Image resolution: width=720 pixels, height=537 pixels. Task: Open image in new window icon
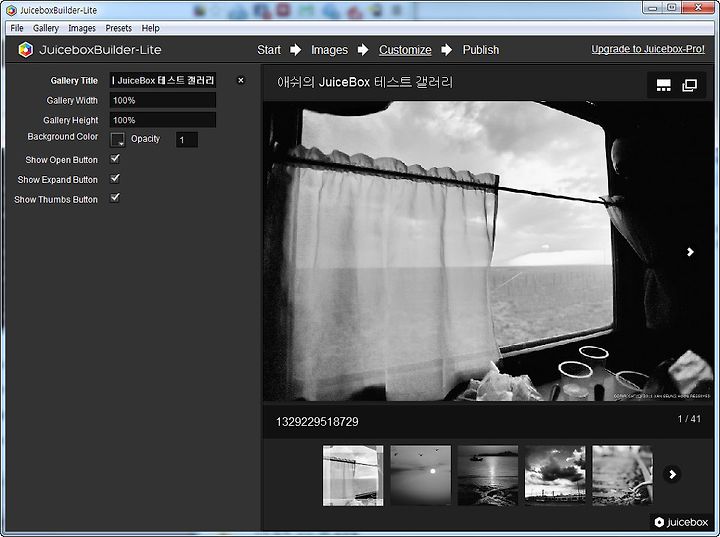tap(690, 85)
